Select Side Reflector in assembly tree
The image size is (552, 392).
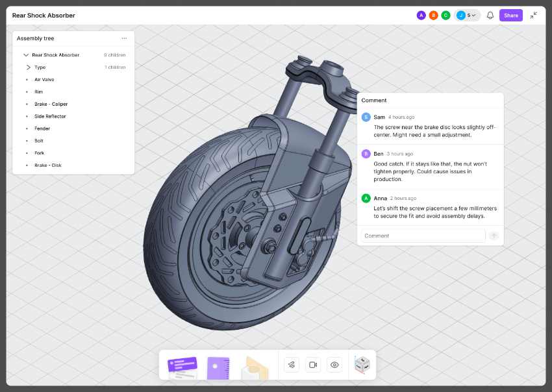click(50, 116)
